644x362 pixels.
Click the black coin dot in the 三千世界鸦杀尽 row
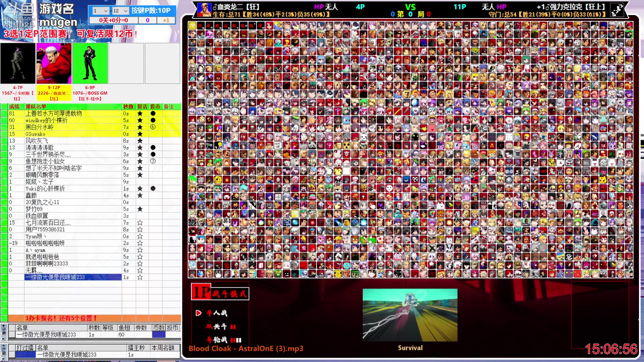[153, 154]
